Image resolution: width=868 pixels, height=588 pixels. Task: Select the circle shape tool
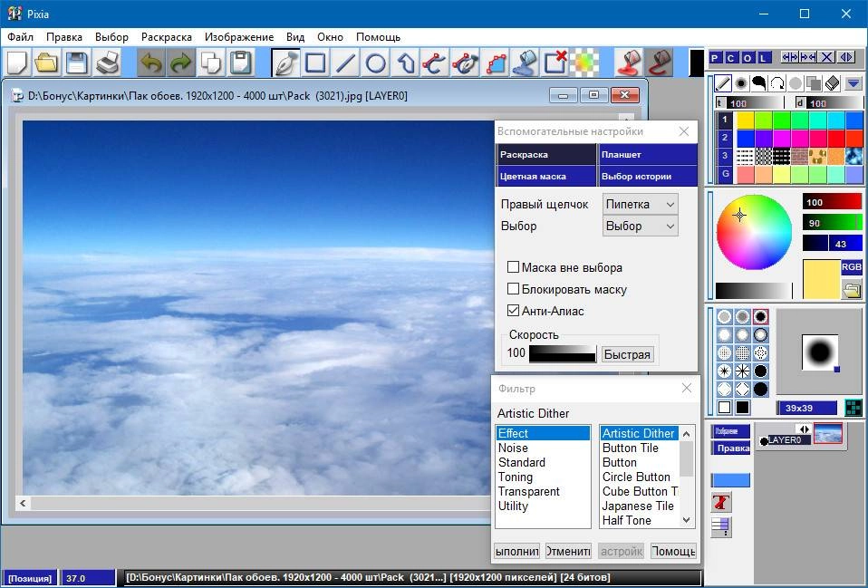point(375,63)
